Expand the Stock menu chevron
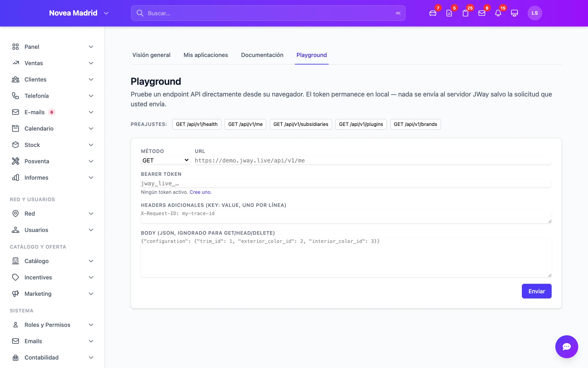This screenshot has height=368, width=588. point(91,145)
